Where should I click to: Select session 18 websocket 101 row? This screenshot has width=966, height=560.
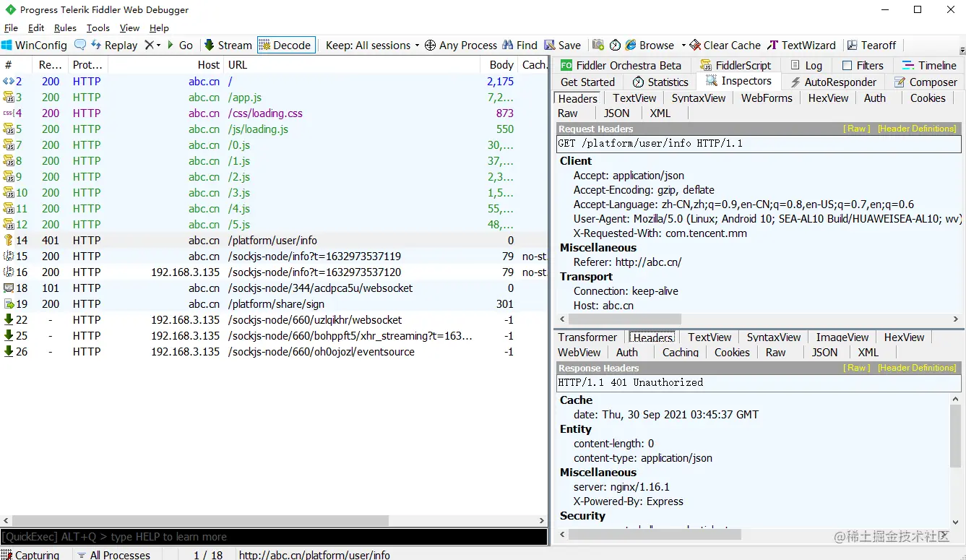click(273, 288)
